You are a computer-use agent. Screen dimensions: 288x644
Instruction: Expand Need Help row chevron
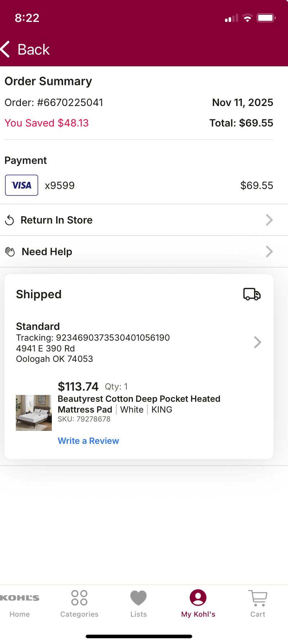269,252
